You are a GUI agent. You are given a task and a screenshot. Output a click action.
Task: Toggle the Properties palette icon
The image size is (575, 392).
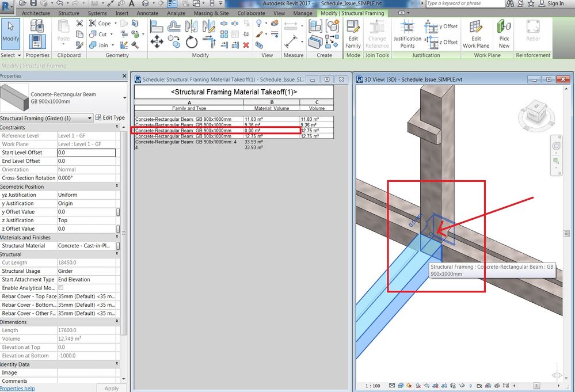point(37,42)
